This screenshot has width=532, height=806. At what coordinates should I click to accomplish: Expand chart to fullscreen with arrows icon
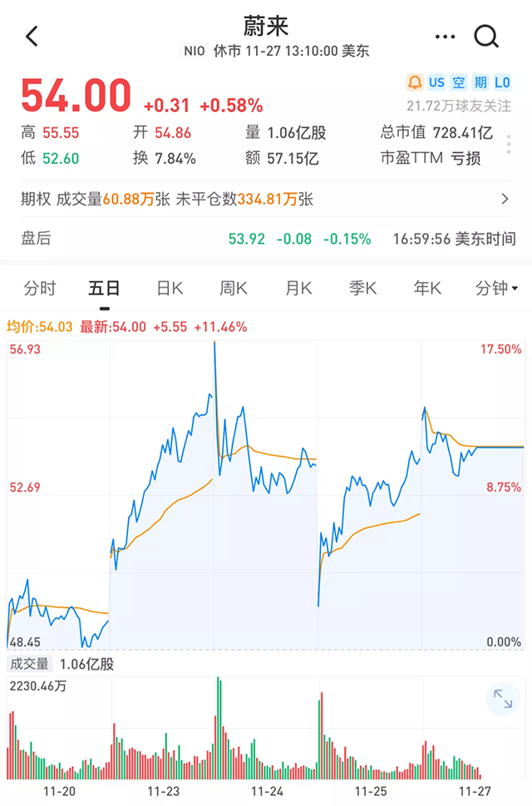point(503,699)
